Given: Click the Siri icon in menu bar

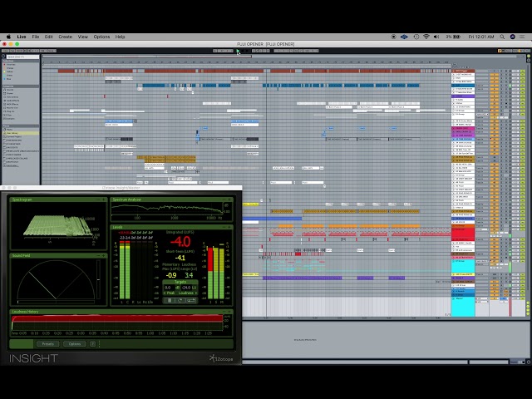Looking at the screenshot, I should 513,37.
